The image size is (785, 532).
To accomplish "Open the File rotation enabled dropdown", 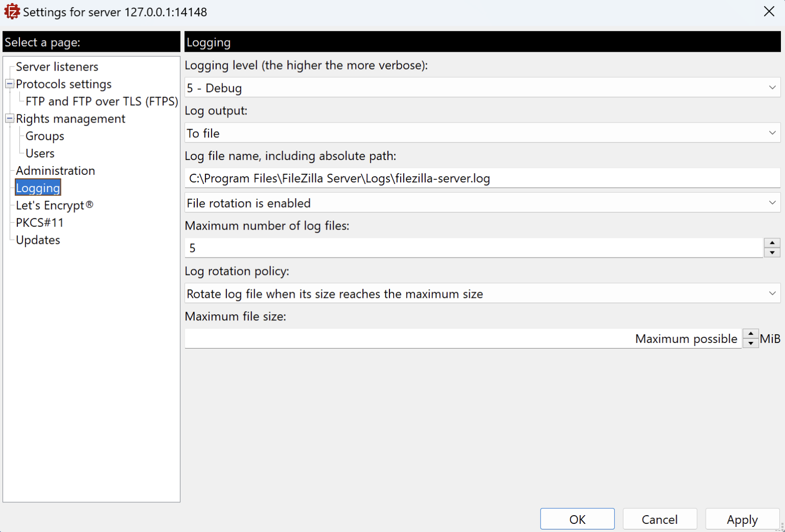I will coord(482,203).
